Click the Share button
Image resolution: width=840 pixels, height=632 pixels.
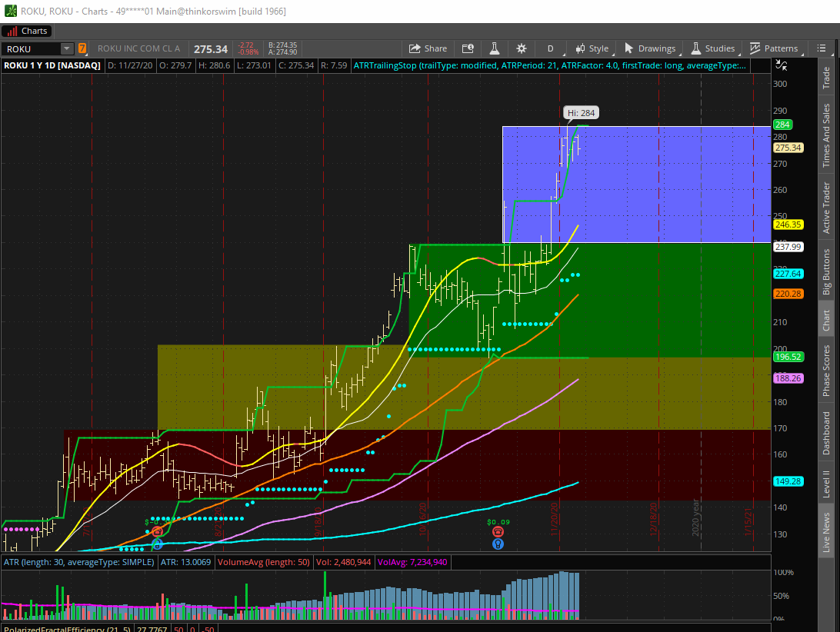[428, 48]
